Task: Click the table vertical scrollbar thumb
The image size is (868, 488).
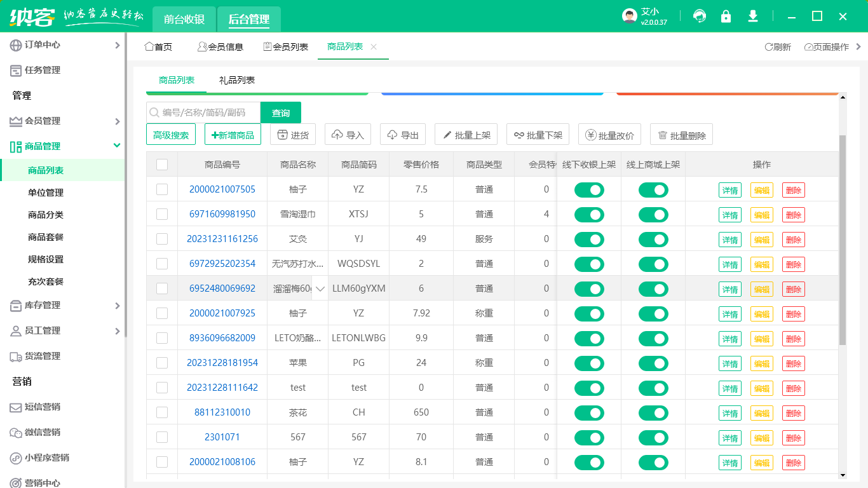Action: click(843, 240)
